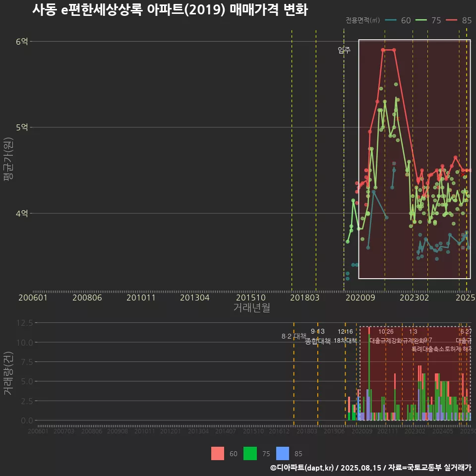Click the 평균가(원) axis title
This screenshot has width=476, height=476.
tap(8, 159)
